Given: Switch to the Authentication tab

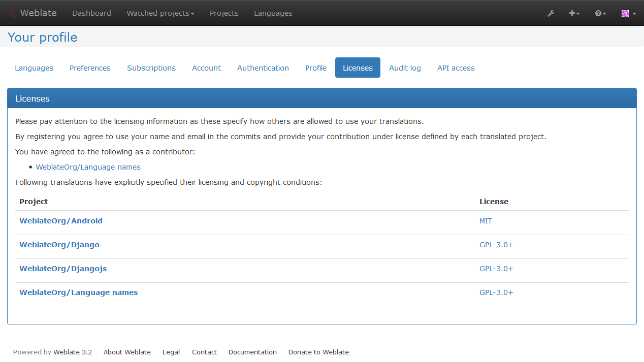Looking at the screenshot, I should tap(263, 68).
